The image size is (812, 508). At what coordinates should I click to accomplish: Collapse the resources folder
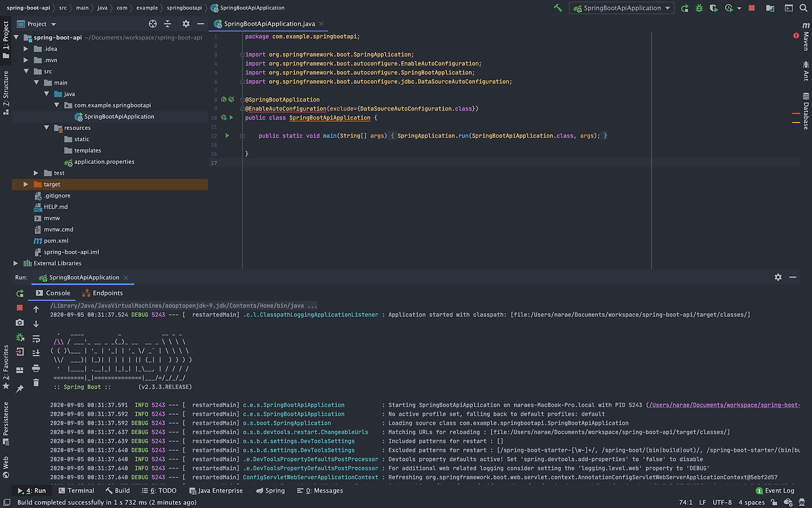(x=46, y=128)
